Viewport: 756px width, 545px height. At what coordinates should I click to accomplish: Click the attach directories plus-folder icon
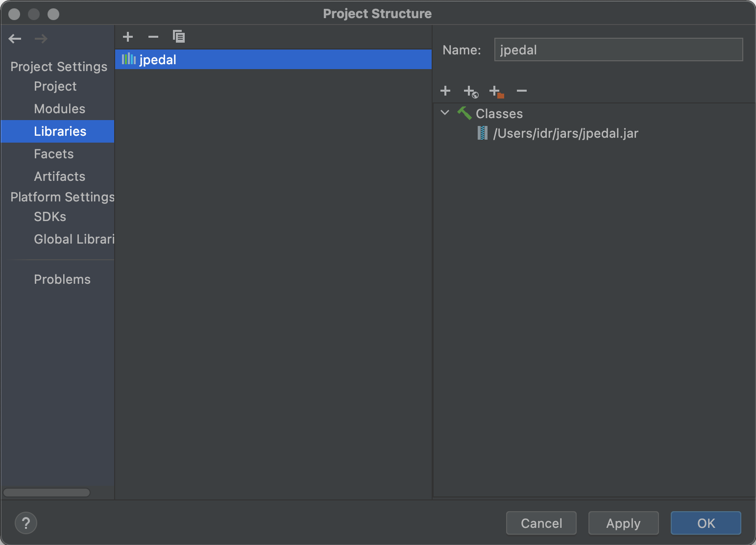[495, 91]
